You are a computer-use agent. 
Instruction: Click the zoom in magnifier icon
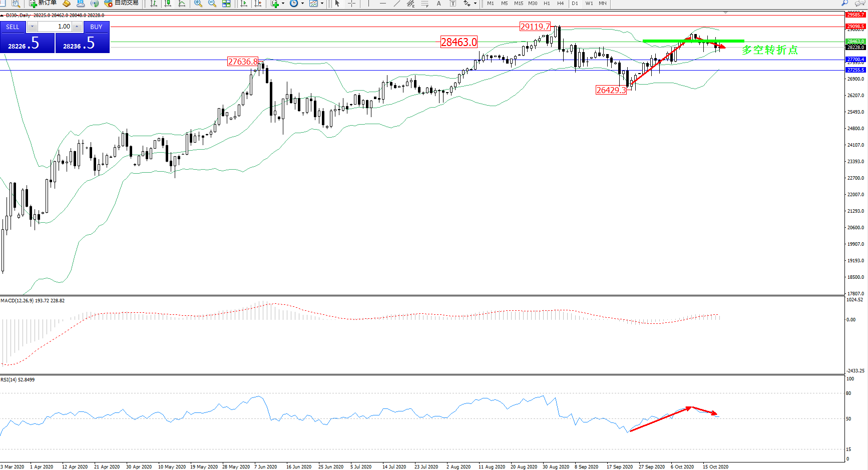[198, 4]
